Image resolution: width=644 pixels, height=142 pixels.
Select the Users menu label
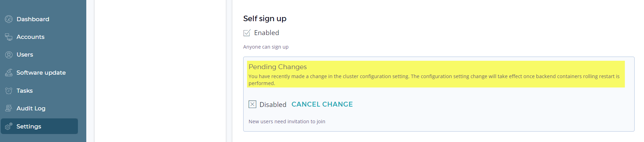click(25, 55)
